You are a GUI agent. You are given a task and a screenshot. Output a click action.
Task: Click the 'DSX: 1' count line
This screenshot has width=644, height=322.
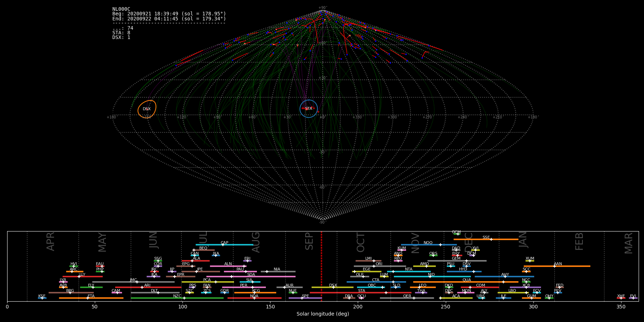pyautogui.click(x=121, y=37)
